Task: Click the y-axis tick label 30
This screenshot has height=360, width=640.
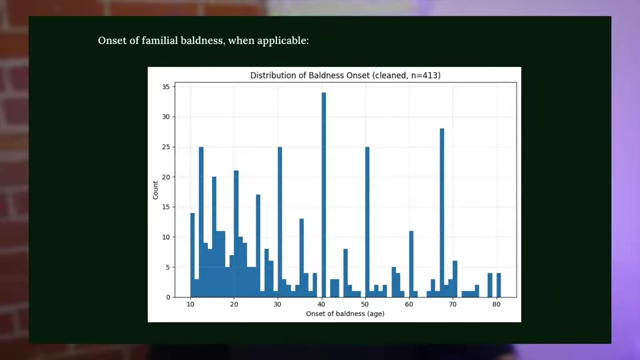Action: [x=166, y=117]
